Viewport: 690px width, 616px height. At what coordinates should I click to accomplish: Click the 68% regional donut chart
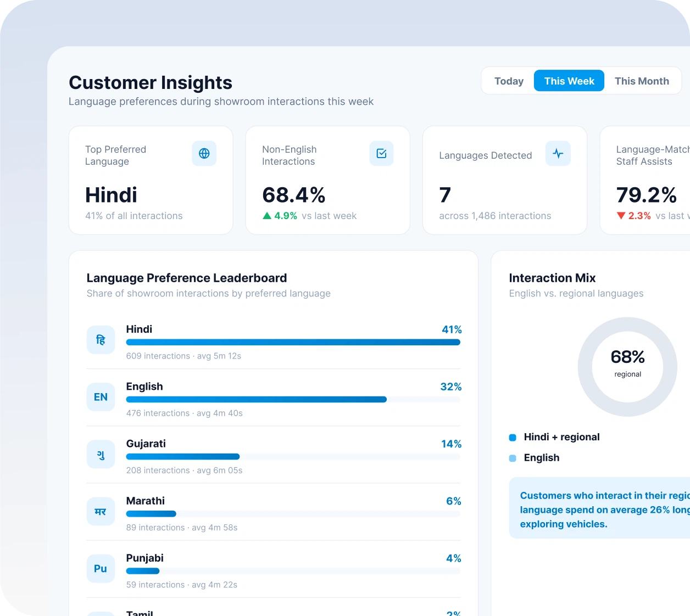point(627,366)
